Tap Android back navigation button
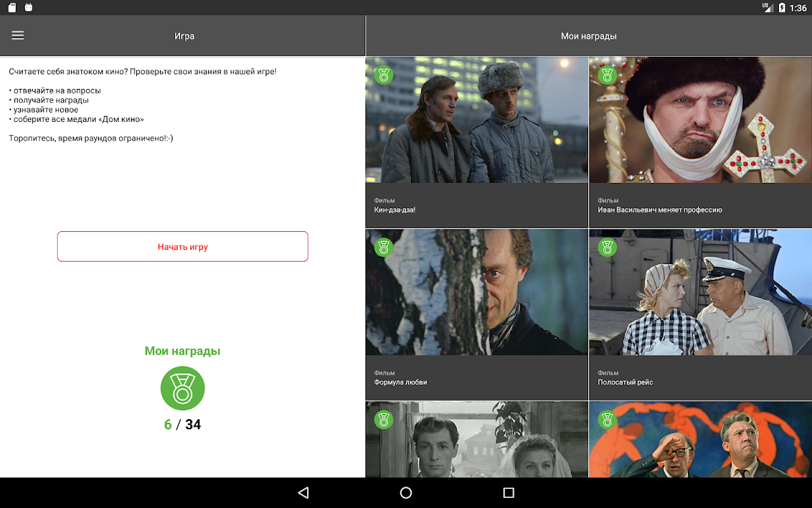The width and height of the screenshot is (812, 508). 303,493
